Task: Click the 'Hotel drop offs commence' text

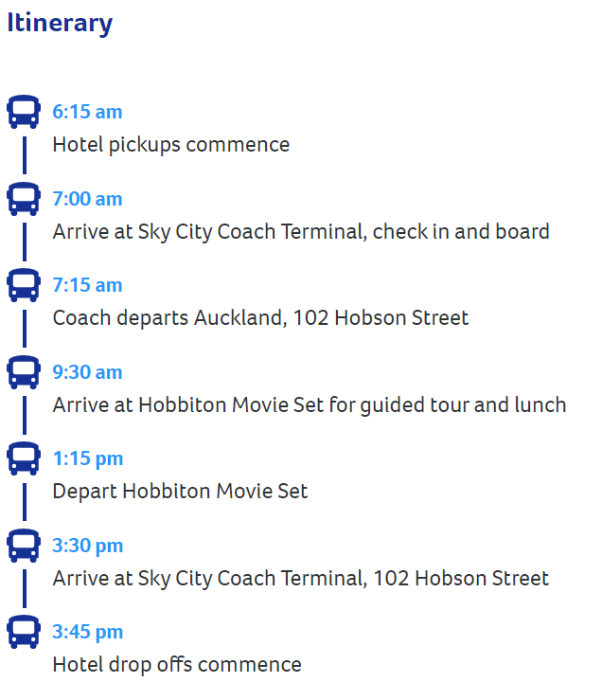Action: [x=177, y=665]
